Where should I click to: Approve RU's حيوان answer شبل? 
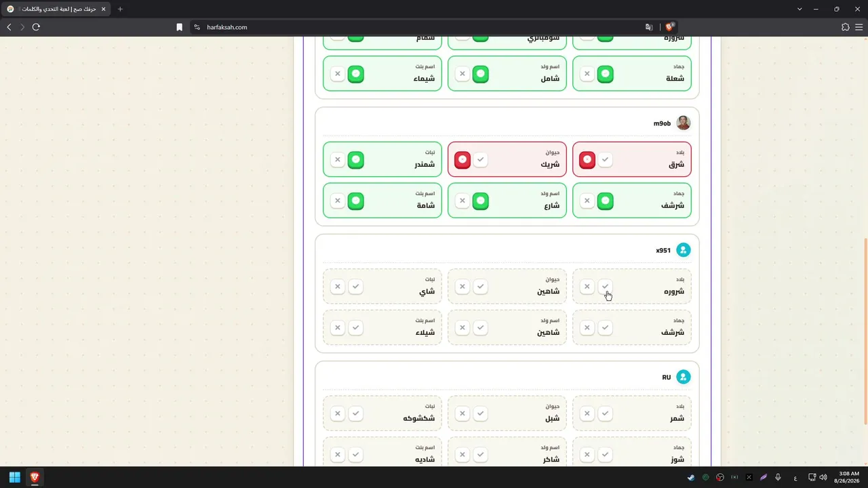(481, 413)
